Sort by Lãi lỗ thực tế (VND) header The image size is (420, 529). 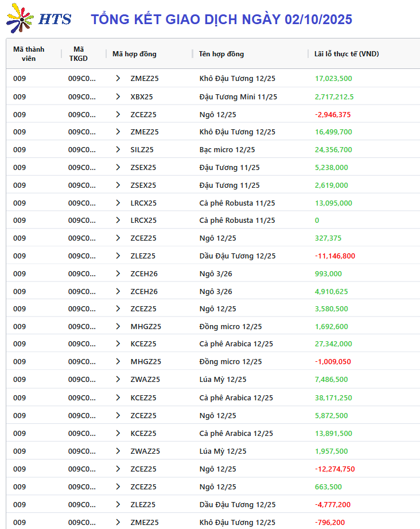pos(347,54)
